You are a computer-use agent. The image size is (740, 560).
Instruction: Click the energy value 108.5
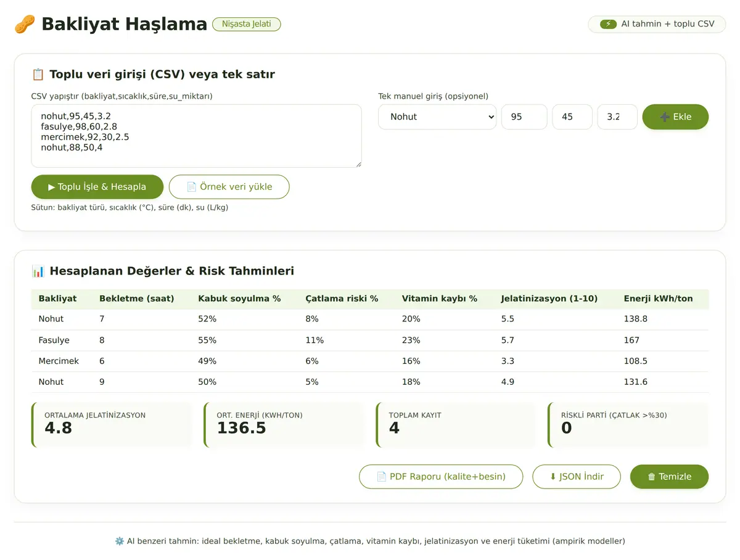[x=636, y=361]
